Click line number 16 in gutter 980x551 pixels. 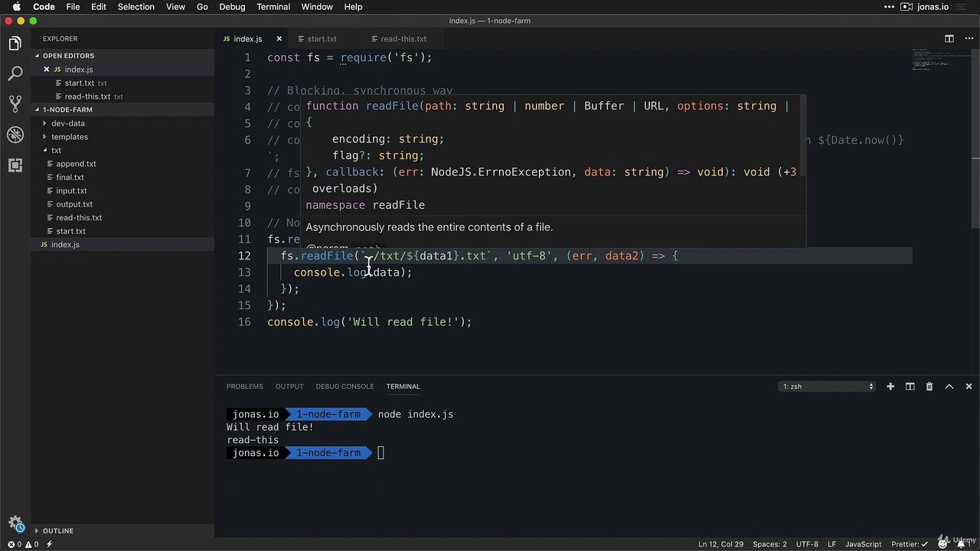coord(244,322)
